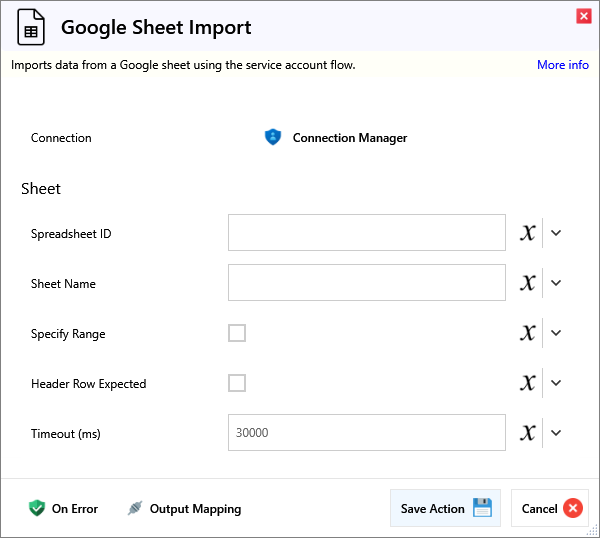Viewport: 600px width, 538px height.
Task: Open the More info link
Action: (562, 65)
